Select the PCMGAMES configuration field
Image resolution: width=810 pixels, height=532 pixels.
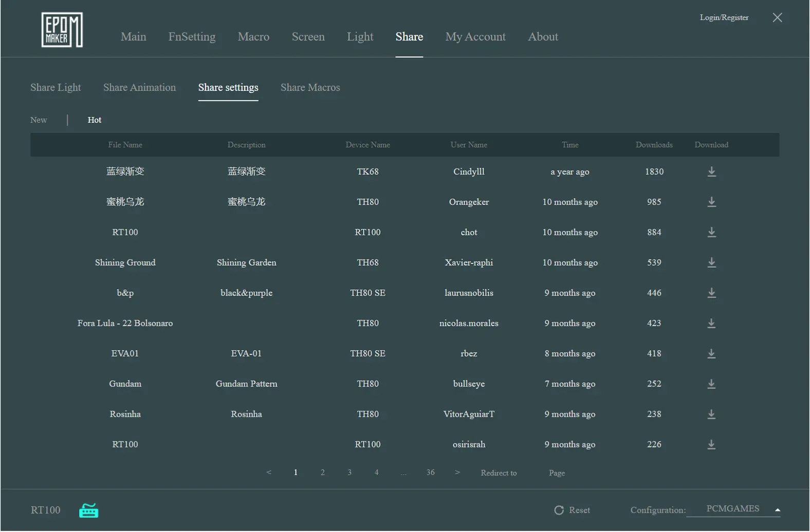[x=733, y=509]
